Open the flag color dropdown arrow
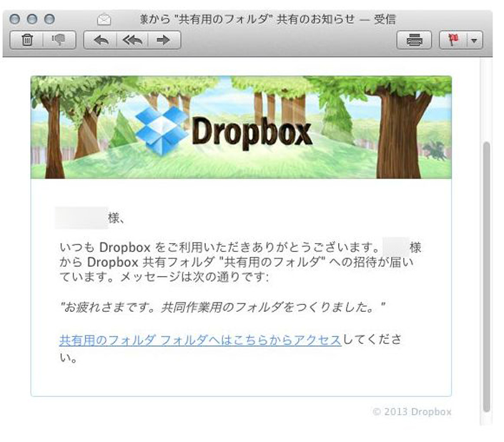 tap(474, 40)
